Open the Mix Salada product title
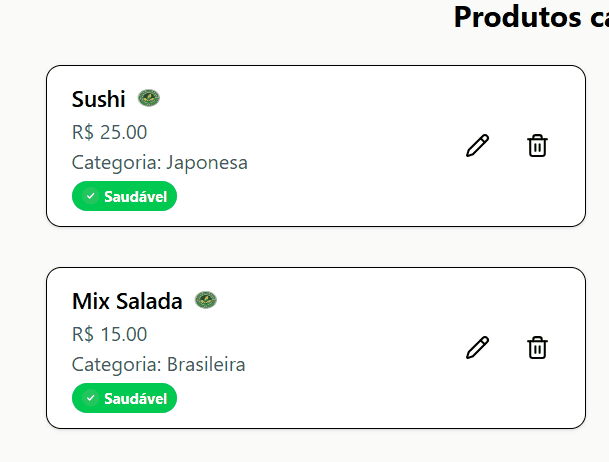 point(127,301)
